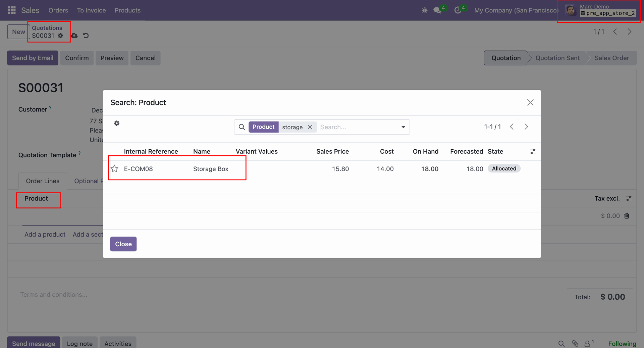Go to next page in product search
The height and width of the screenshot is (348, 644).
pyautogui.click(x=526, y=127)
